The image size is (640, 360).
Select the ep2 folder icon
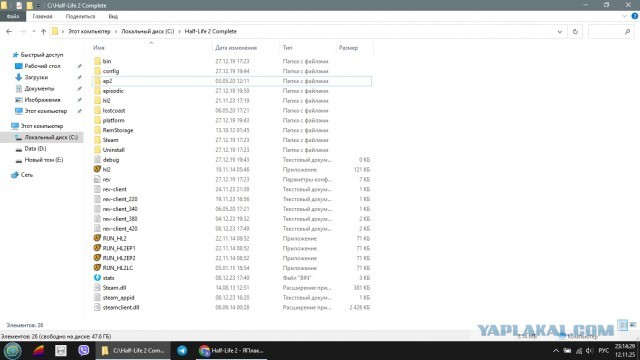(x=97, y=81)
